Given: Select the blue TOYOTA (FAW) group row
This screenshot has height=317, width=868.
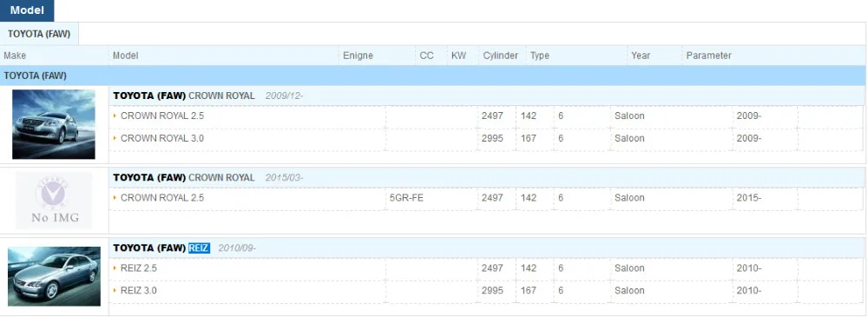Looking at the screenshot, I should click(x=433, y=76).
